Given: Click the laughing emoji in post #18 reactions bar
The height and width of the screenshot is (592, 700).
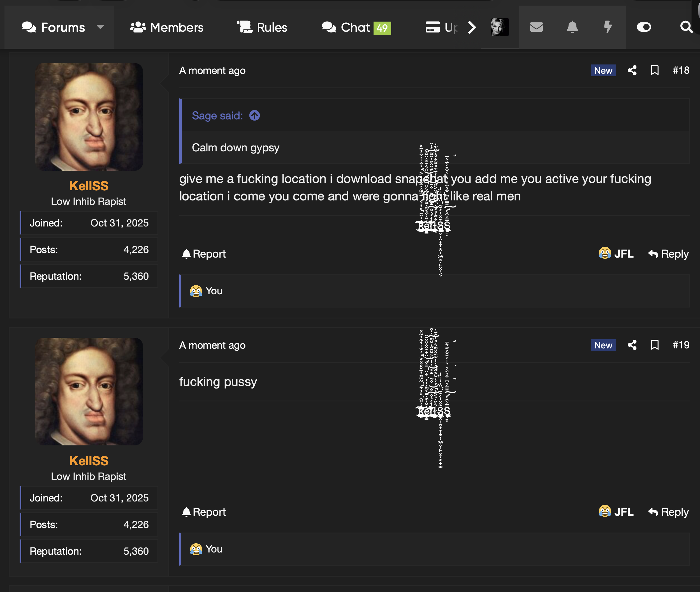Looking at the screenshot, I should click(196, 291).
